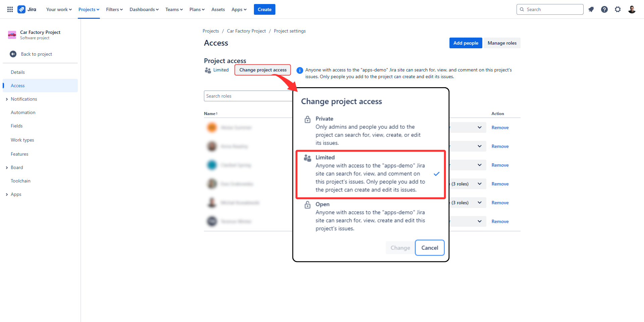This screenshot has width=644, height=322.
Task: Click Car Factory Project breadcrumb link
Action: (246, 31)
